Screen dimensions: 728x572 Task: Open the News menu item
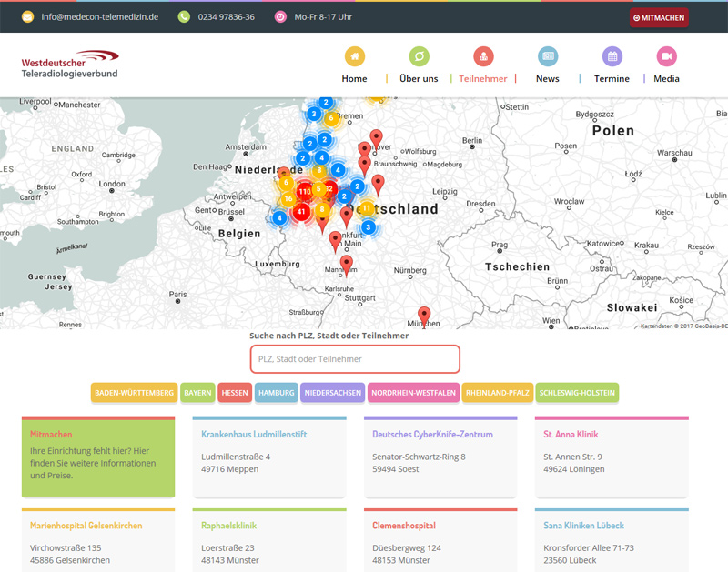[548, 79]
